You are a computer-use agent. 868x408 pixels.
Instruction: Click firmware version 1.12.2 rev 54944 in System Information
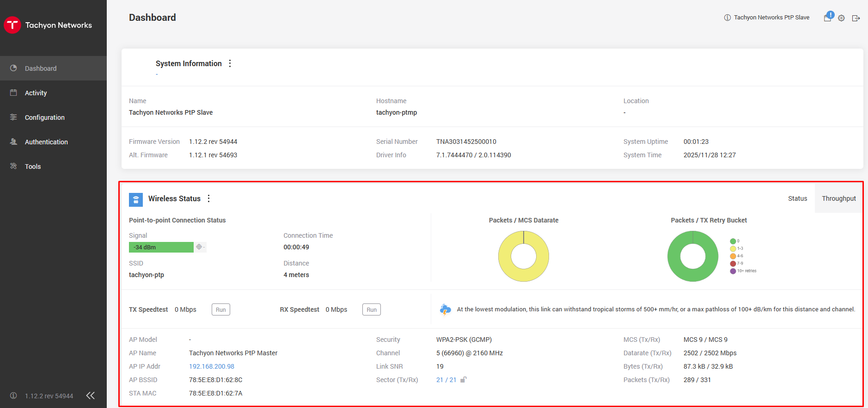pos(213,142)
